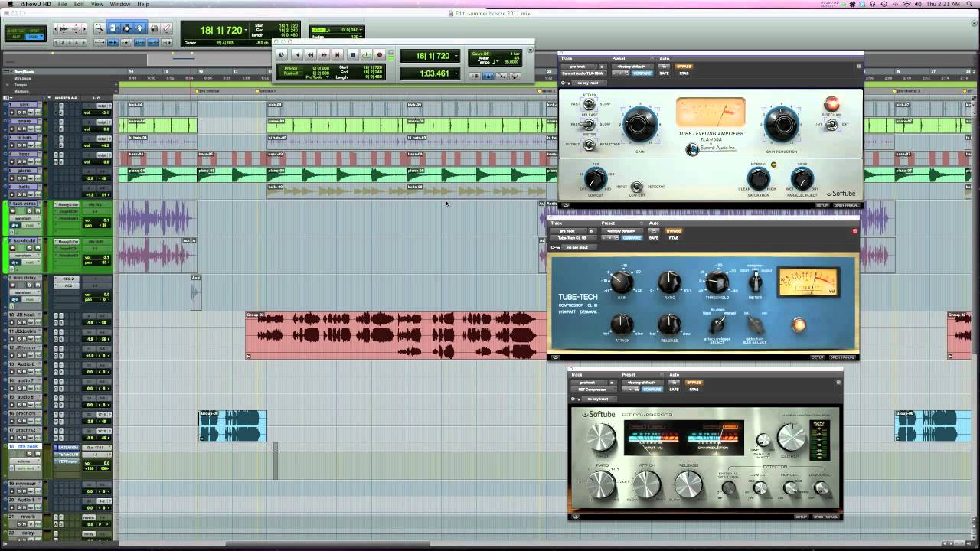Toggle BYPASS on FET Compressor plugin
This screenshot has width=980, height=551.
coord(694,383)
